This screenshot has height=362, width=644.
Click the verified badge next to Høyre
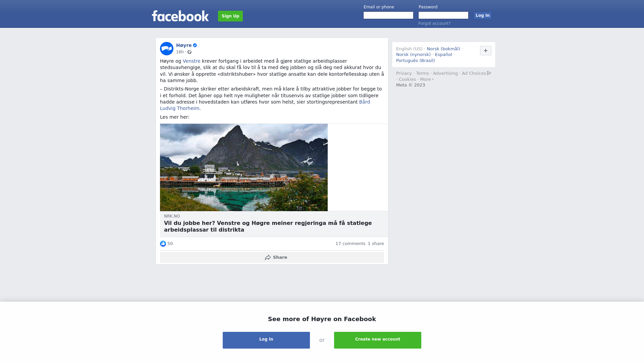click(195, 45)
